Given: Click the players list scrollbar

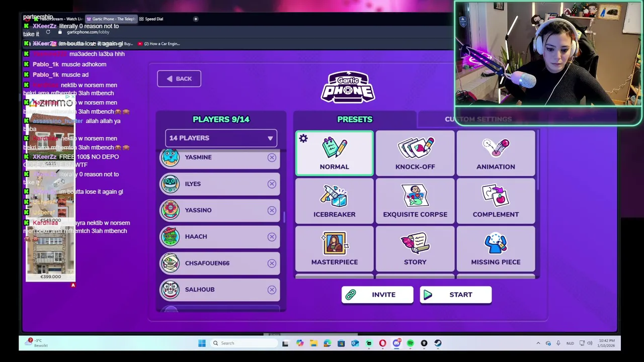Looking at the screenshot, I should (x=284, y=218).
